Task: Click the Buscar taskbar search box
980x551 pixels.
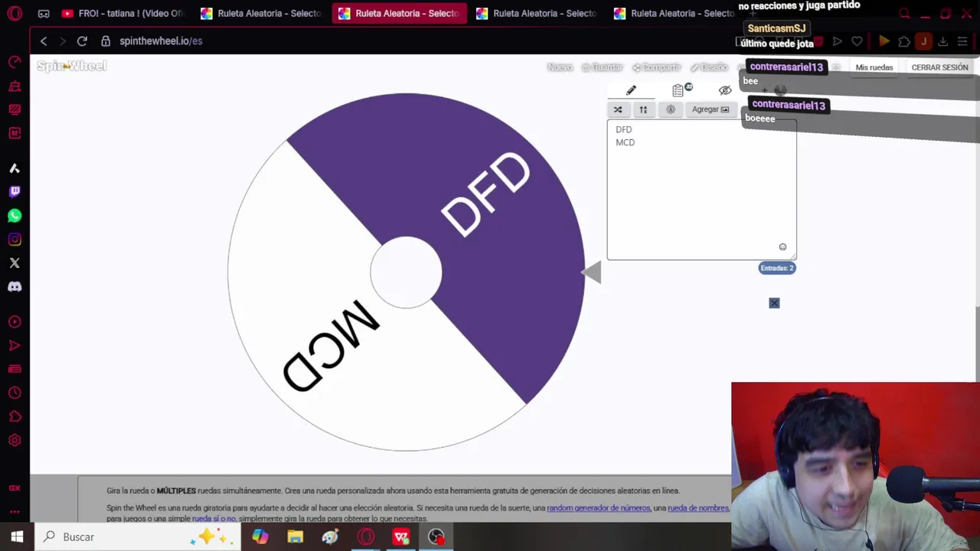Action: 138,536
